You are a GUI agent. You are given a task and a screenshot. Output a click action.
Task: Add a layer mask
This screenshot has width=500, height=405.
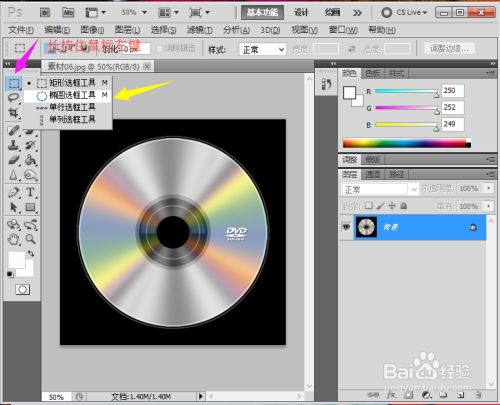coord(409,395)
